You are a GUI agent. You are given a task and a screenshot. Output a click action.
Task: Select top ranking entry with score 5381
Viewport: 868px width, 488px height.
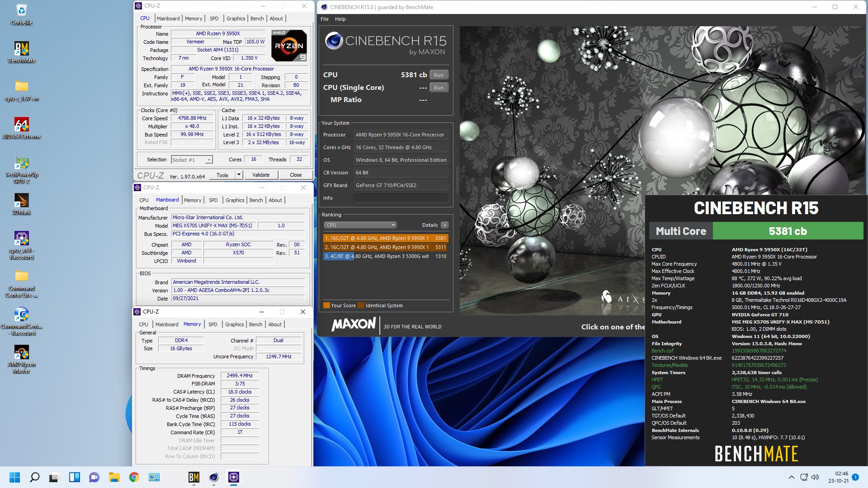coord(386,238)
